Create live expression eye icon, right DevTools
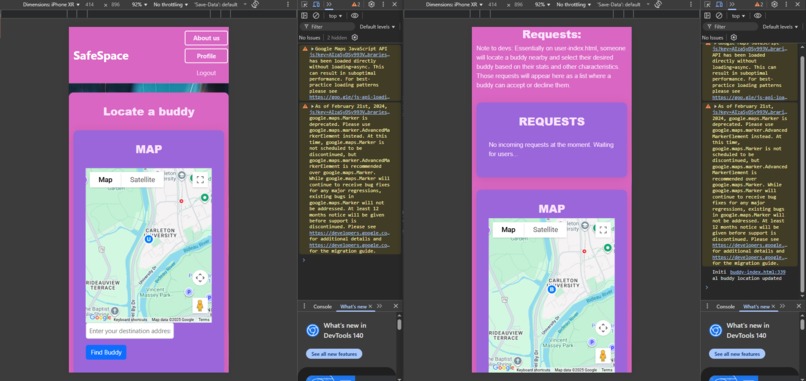The width and height of the screenshot is (806, 381). pos(758,16)
